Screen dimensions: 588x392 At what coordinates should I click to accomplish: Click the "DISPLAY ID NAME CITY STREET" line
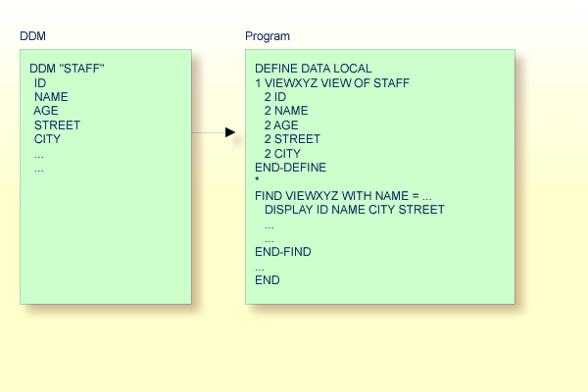click(354, 210)
